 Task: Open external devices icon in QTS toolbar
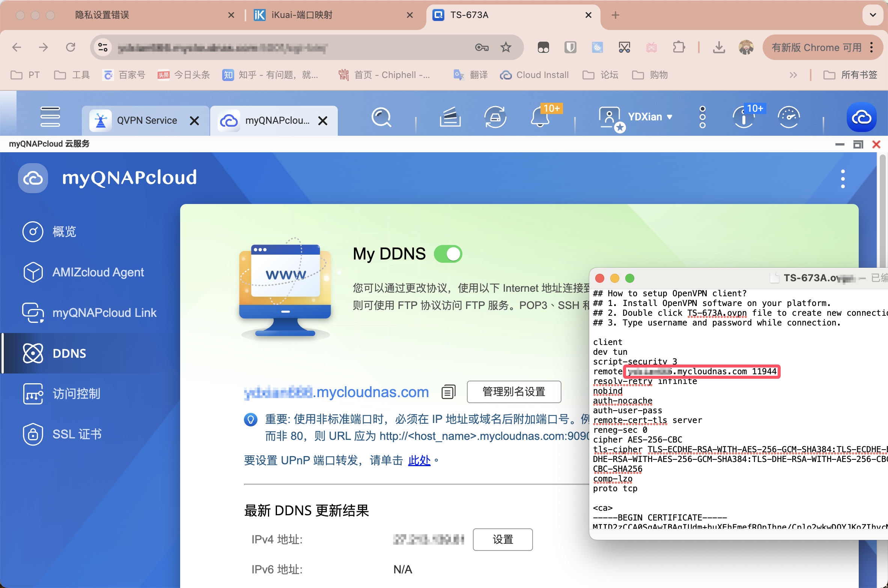tap(495, 117)
